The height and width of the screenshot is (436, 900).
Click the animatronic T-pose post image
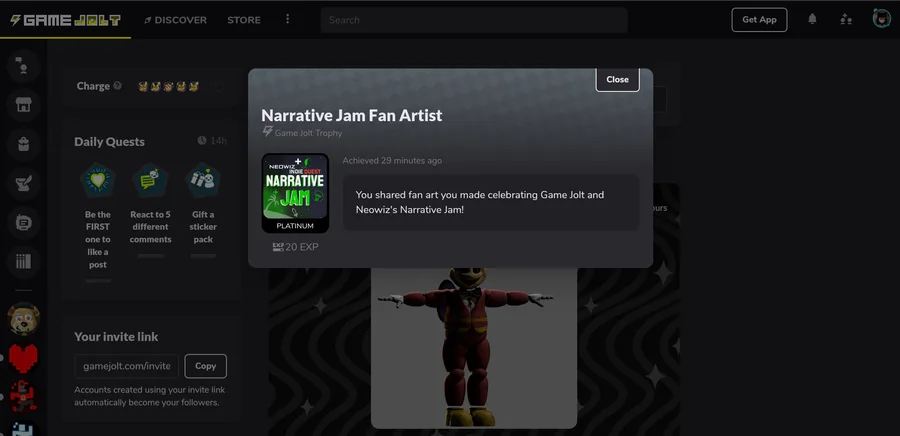(474, 347)
